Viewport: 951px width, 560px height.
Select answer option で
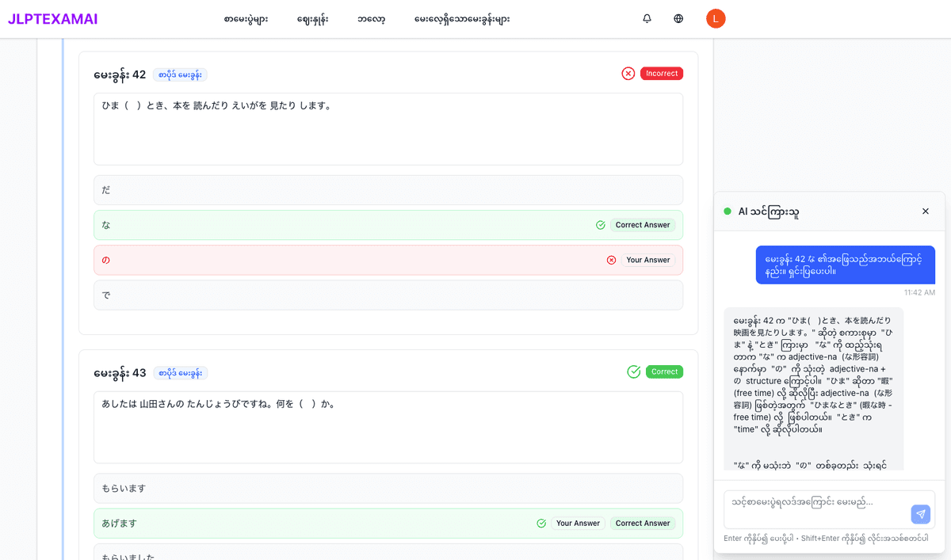pos(388,295)
